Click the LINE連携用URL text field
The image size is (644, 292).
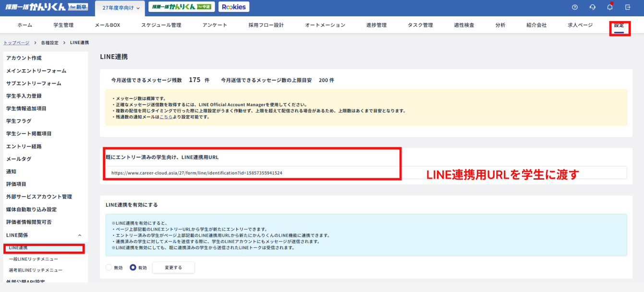[365, 172]
